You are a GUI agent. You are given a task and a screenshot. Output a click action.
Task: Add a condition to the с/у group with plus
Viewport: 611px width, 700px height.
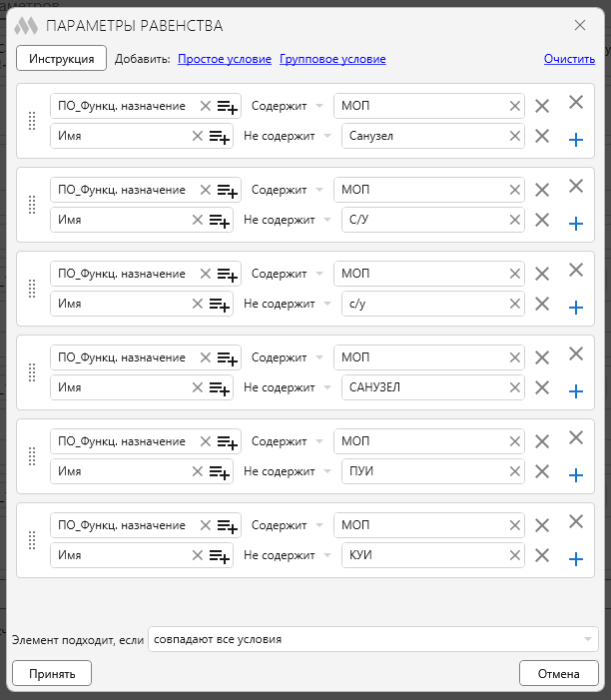pyautogui.click(x=576, y=308)
